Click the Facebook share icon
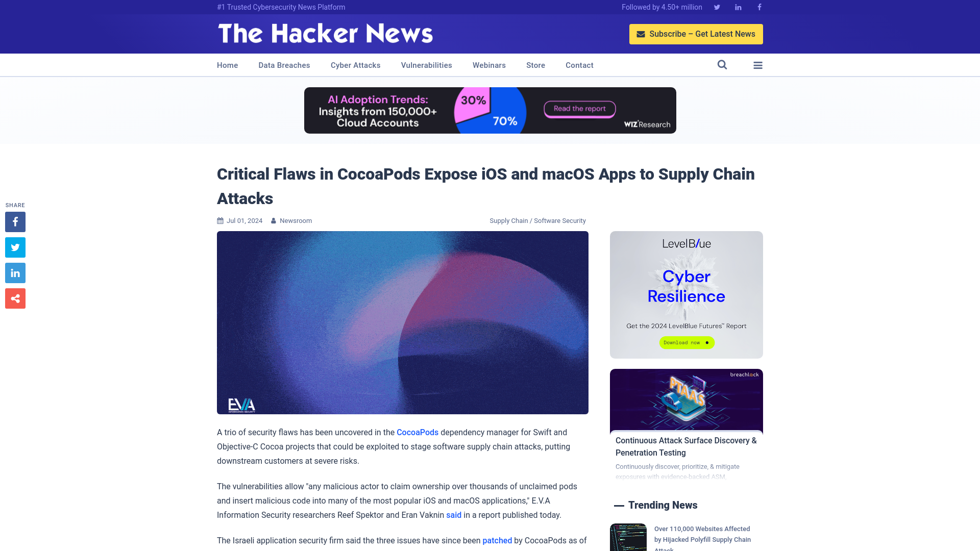This screenshot has height=551, width=980. (15, 221)
